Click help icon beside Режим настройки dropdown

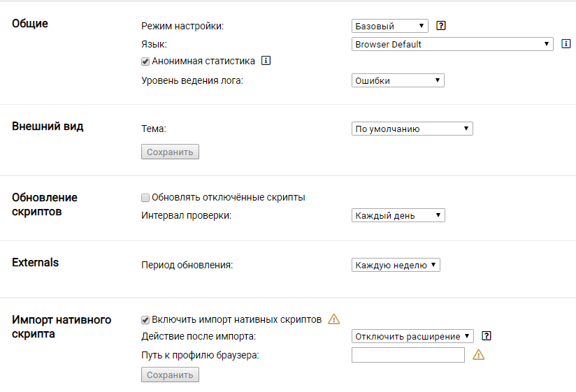pyautogui.click(x=441, y=26)
